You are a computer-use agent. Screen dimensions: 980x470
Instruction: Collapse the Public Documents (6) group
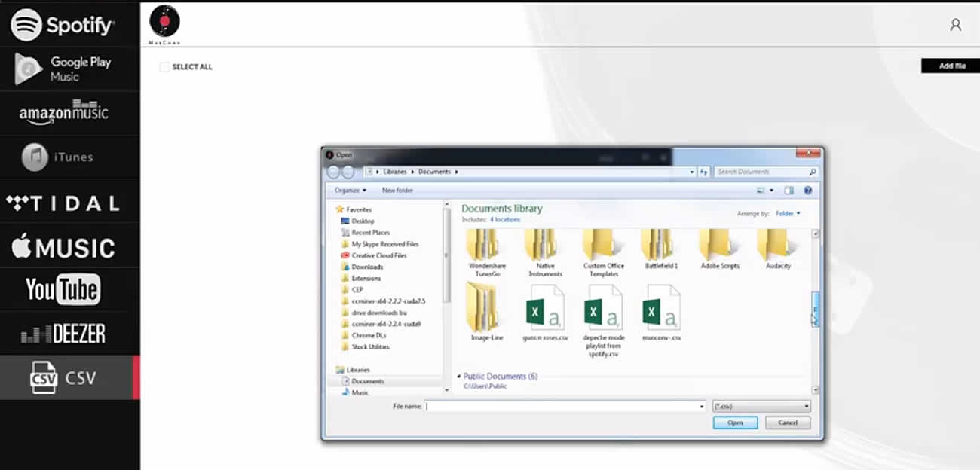point(459,376)
